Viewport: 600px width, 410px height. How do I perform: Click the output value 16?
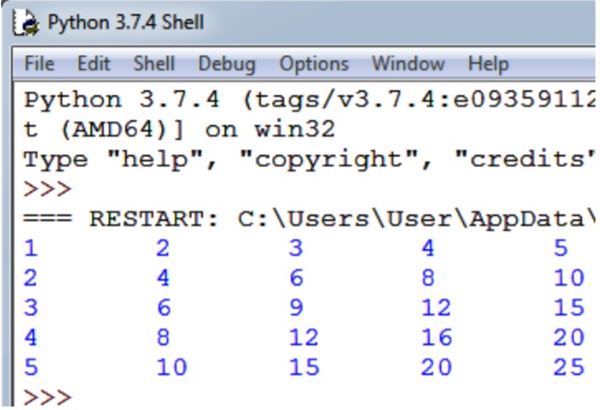pos(437,338)
